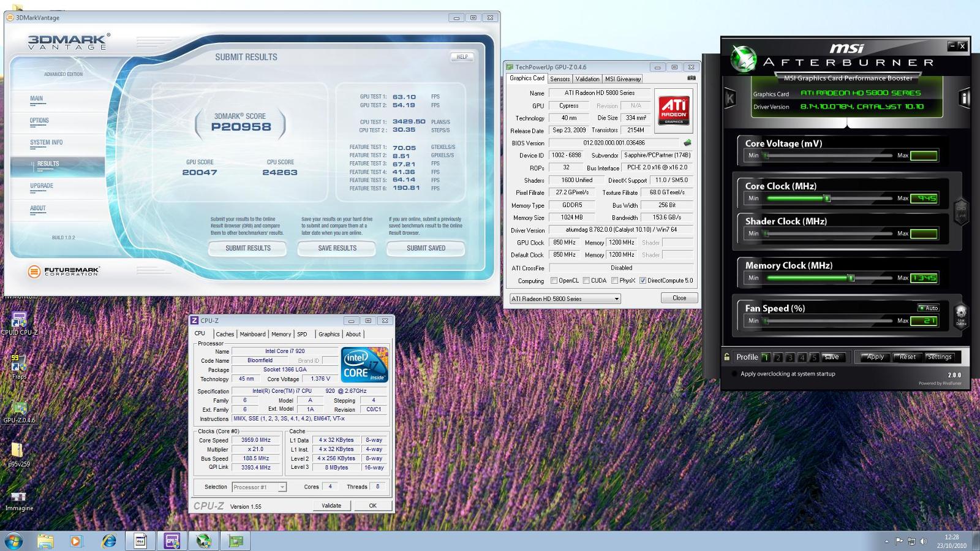Click the Memory Clock 1345 value field
Screen dimensions: 980x551
tap(924, 278)
